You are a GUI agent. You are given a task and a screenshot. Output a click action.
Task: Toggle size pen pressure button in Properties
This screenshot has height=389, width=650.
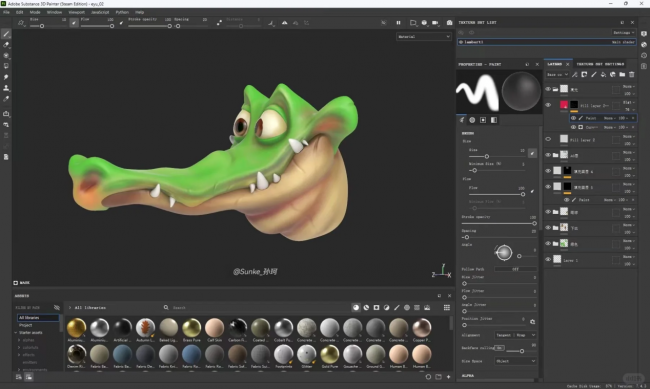click(x=532, y=153)
